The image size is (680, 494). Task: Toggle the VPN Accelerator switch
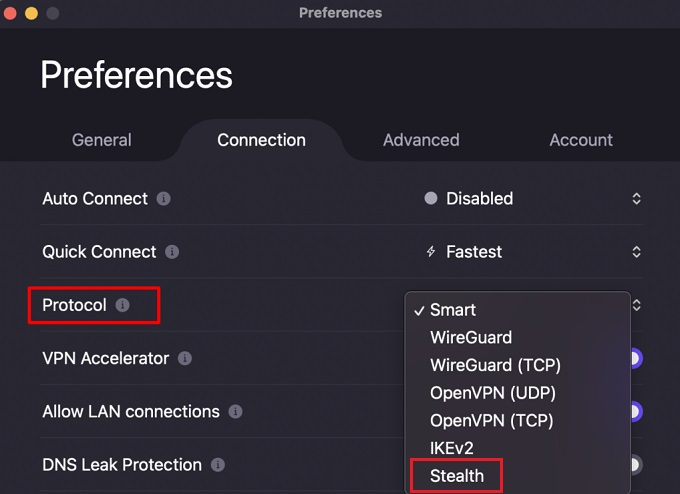tap(634, 358)
